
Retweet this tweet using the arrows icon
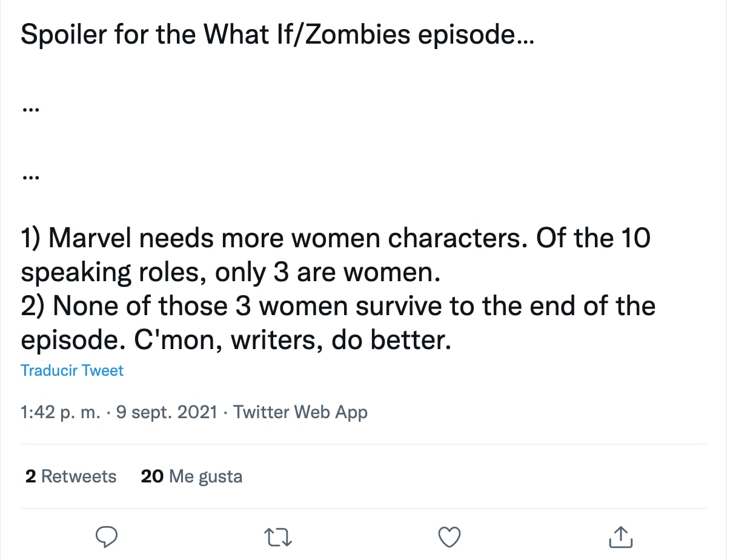pos(278,536)
